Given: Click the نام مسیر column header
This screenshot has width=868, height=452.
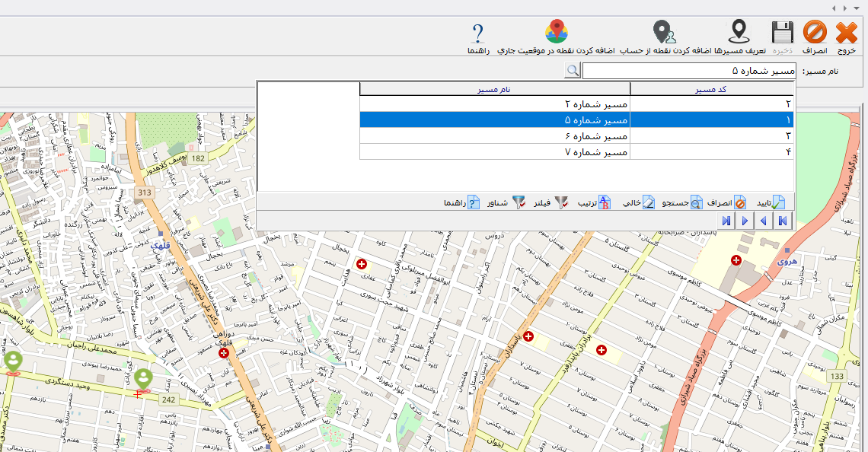Looking at the screenshot, I should [x=495, y=89].
